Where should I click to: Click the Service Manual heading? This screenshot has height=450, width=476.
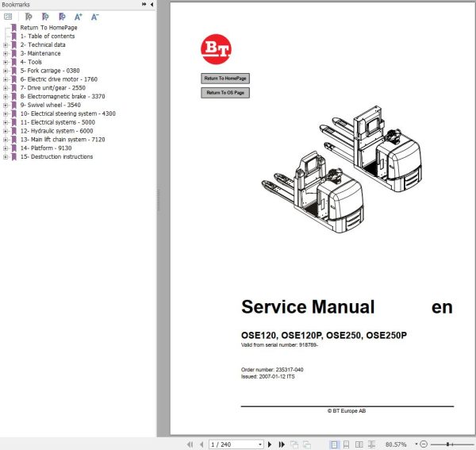[308, 306]
